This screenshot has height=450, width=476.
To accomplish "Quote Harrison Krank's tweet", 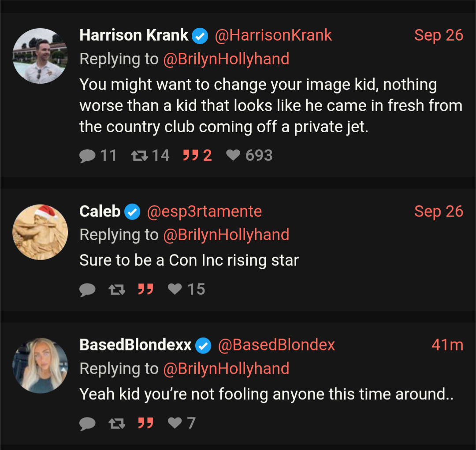I will pyautogui.click(x=191, y=156).
